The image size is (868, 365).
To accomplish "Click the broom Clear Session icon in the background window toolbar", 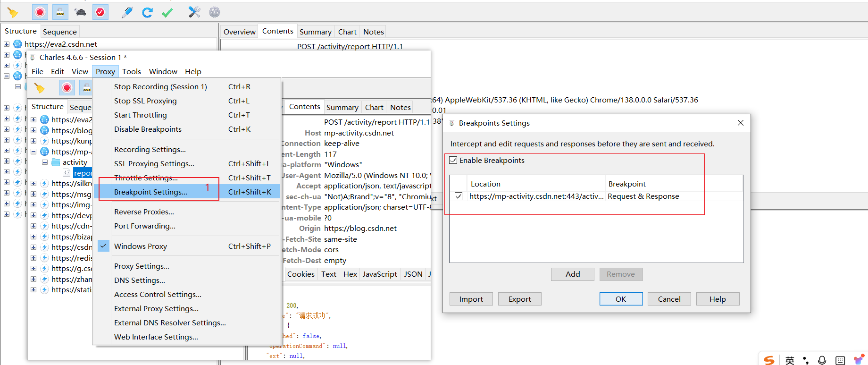I will coord(13,13).
